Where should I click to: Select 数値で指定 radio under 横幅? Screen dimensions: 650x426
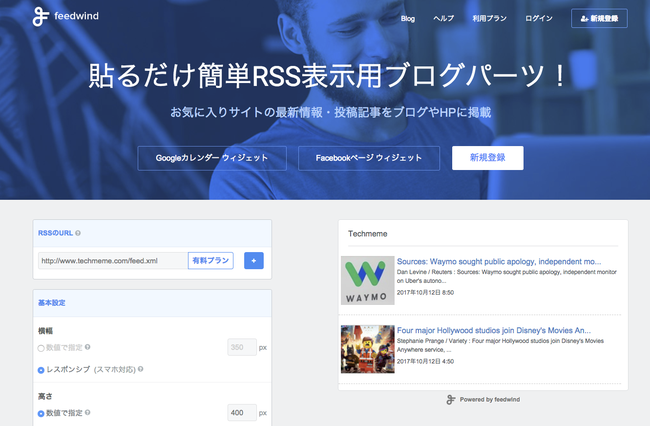tap(41, 348)
